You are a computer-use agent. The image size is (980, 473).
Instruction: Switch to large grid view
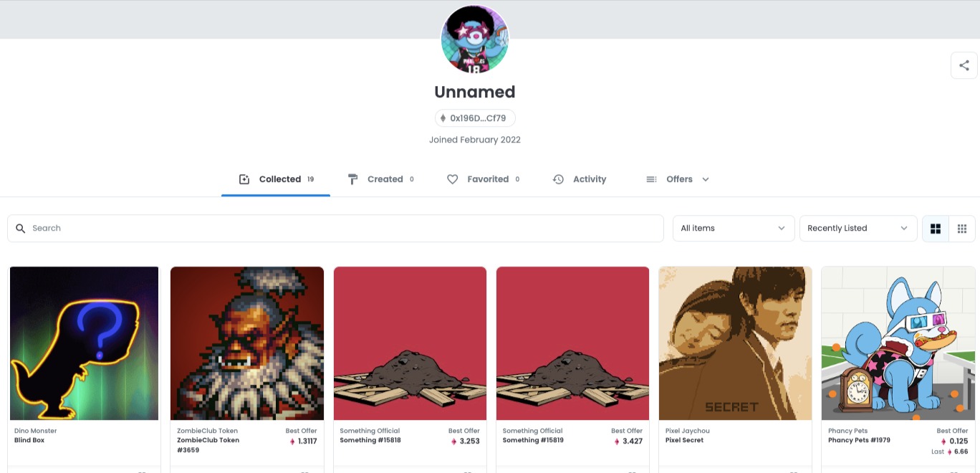click(935, 229)
